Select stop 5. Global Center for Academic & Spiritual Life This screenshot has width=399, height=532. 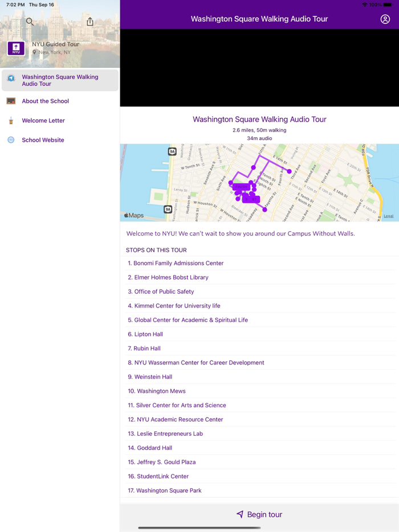point(259,320)
